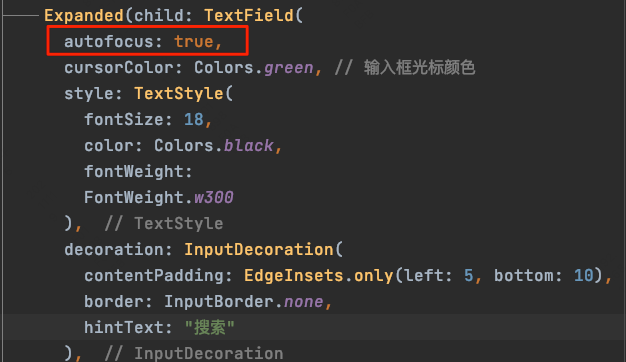Click the TextStyle constructor
Image resolution: width=626 pixels, height=362 pixels.
pos(178,94)
